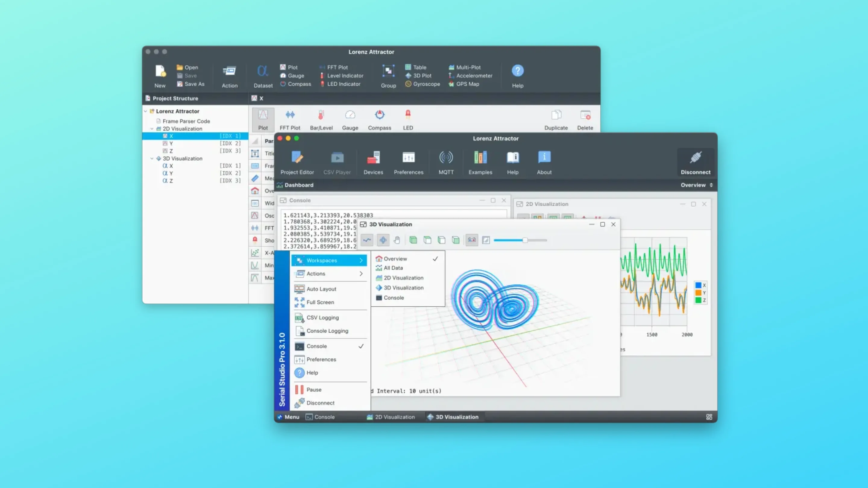Image resolution: width=868 pixels, height=488 pixels.
Task: Toggle line interpolation in 3D Visualization toolbar
Action: click(x=367, y=240)
